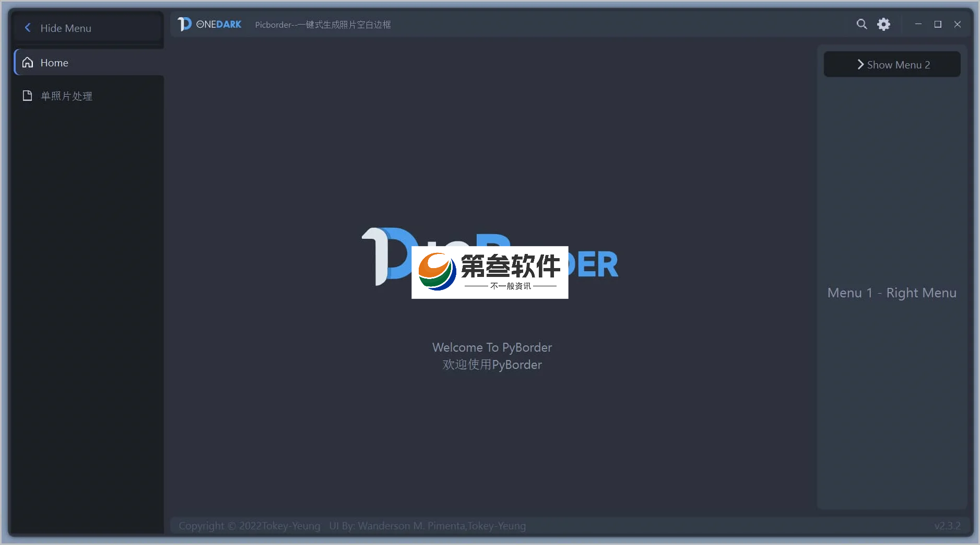Screen dimensions: 980x545
Task: Click the Menu 1 - Right Menu label
Action: click(x=892, y=293)
